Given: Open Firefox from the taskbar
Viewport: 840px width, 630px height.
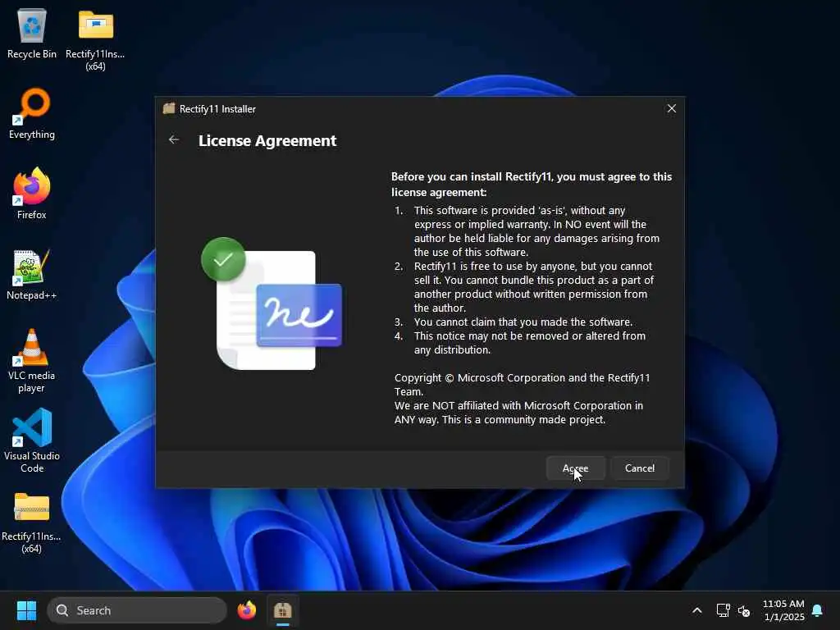Looking at the screenshot, I should tap(246, 610).
